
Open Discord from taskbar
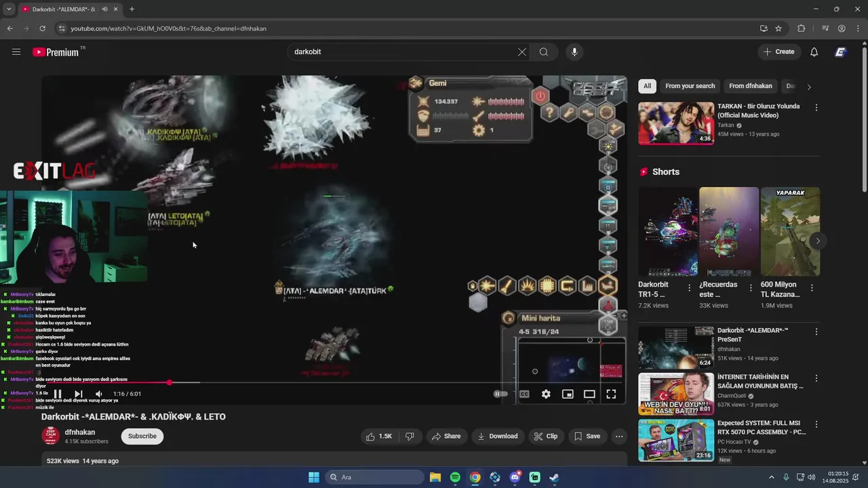[515, 477]
